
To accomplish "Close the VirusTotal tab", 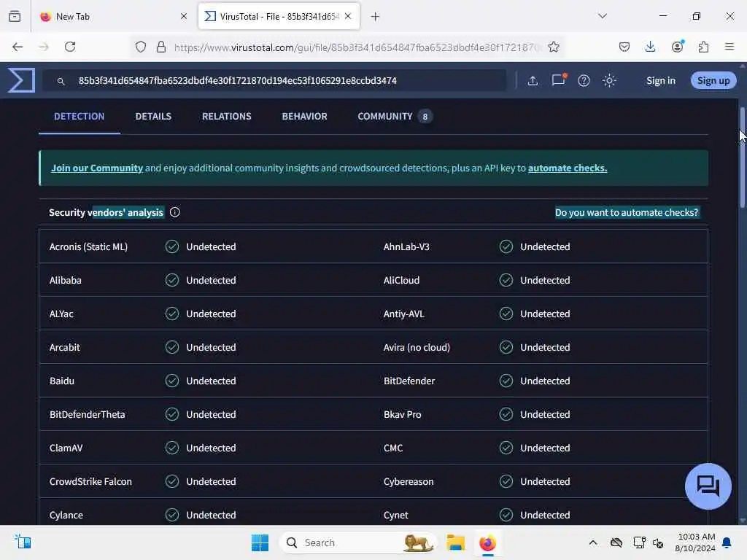I will 348,16.
